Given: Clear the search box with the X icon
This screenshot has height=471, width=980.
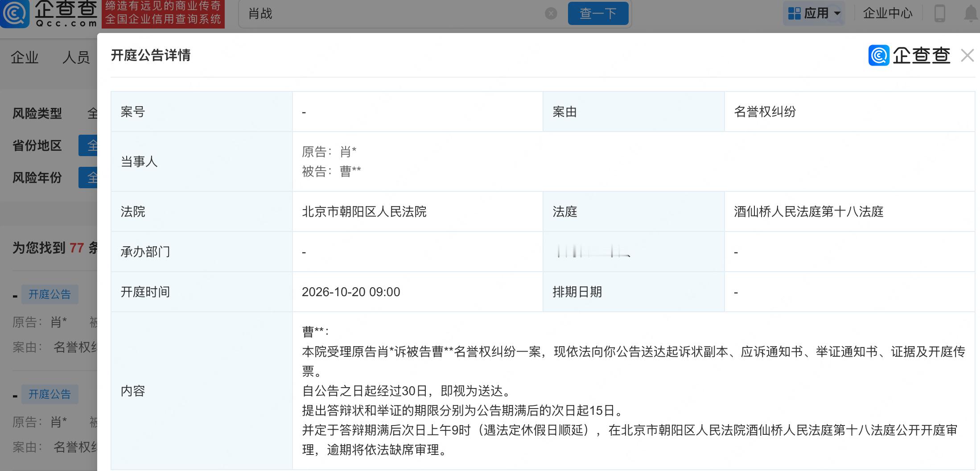Looking at the screenshot, I should click(x=551, y=14).
